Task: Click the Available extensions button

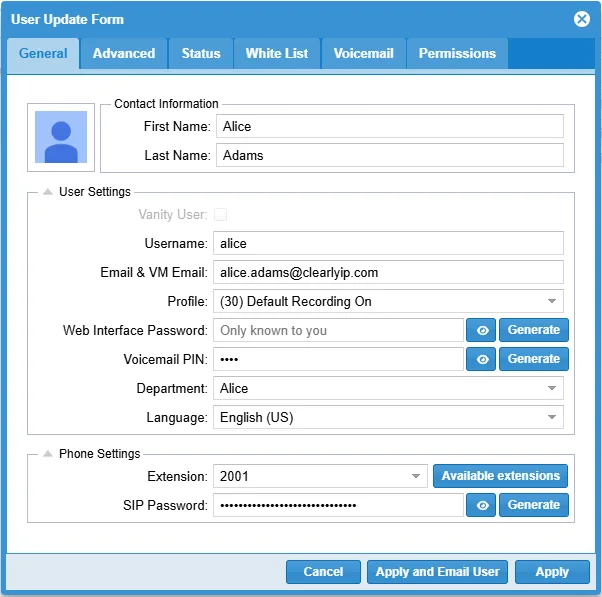Action: point(500,476)
